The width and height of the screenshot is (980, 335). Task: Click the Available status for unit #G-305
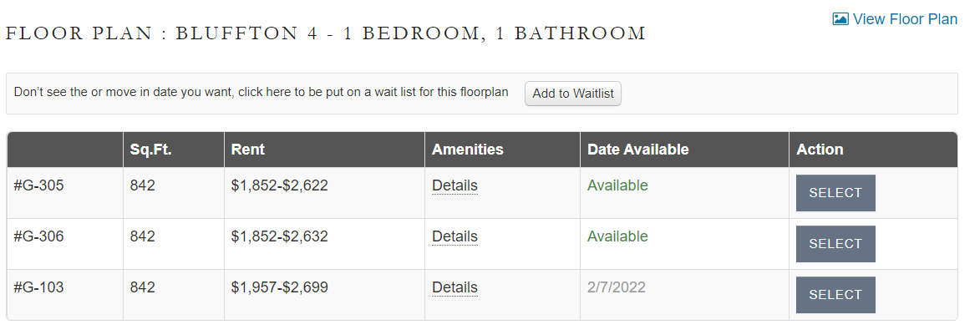(x=617, y=185)
